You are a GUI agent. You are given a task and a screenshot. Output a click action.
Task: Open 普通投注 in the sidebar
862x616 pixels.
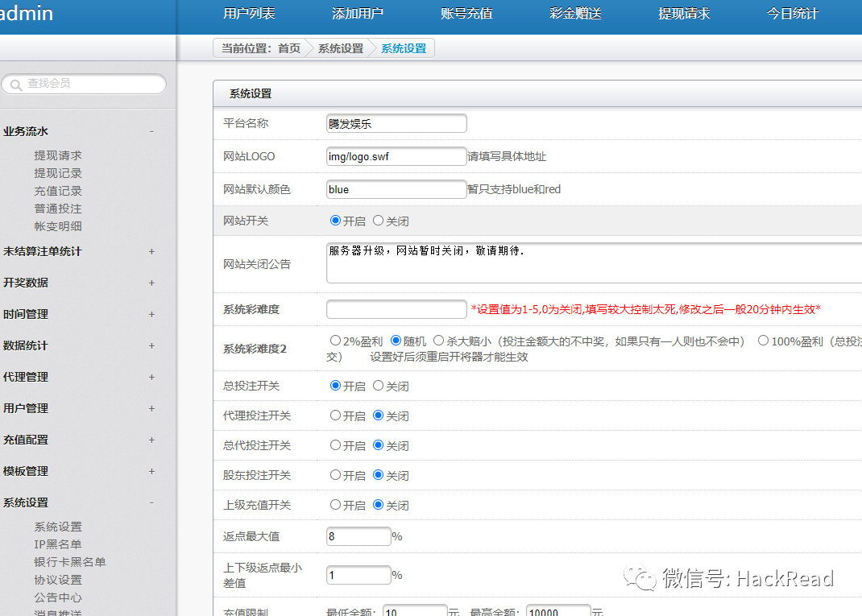click(x=58, y=209)
